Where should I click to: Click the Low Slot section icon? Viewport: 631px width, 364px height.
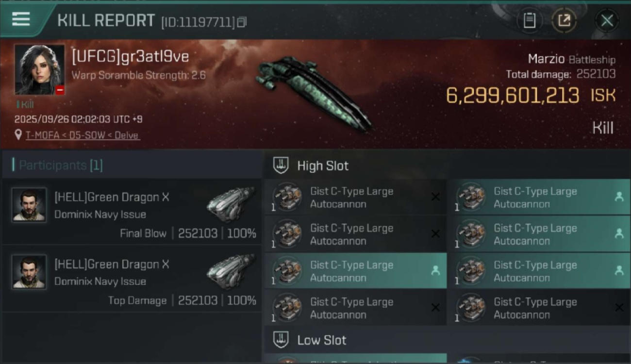(281, 340)
